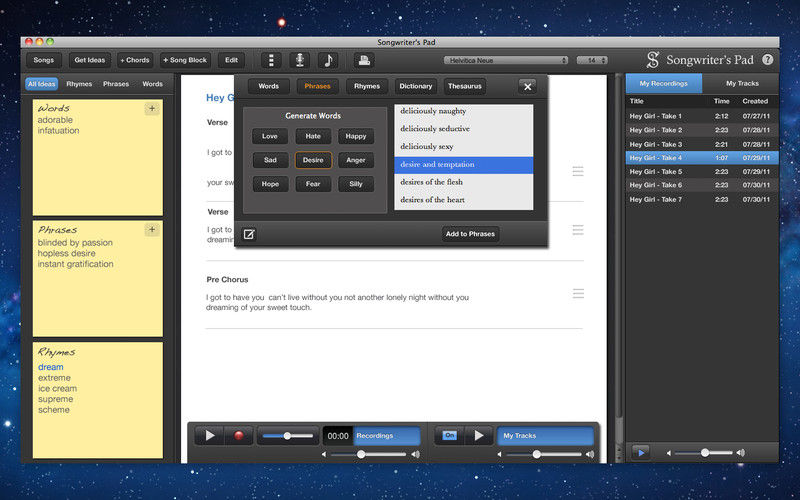The height and width of the screenshot is (500, 800).
Task: Click the Edit toolbar button
Action: click(x=231, y=60)
